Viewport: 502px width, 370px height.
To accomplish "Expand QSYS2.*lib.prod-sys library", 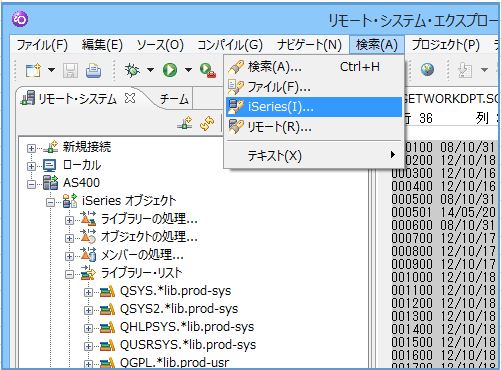I will click(88, 310).
